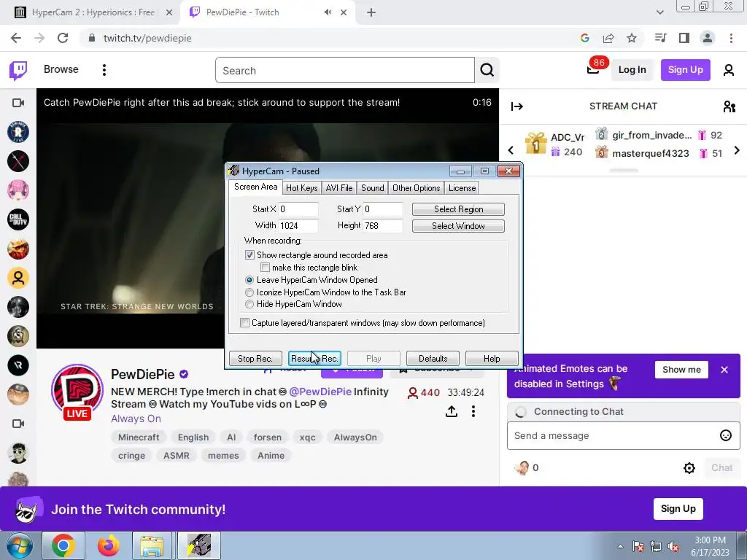Click the Browse link
The image size is (747, 560).
pos(61,69)
